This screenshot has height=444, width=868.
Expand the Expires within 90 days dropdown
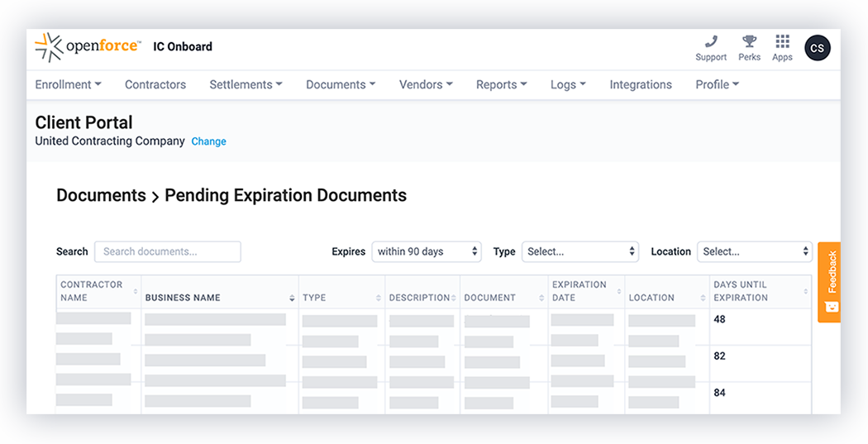click(x=427, y=252)
